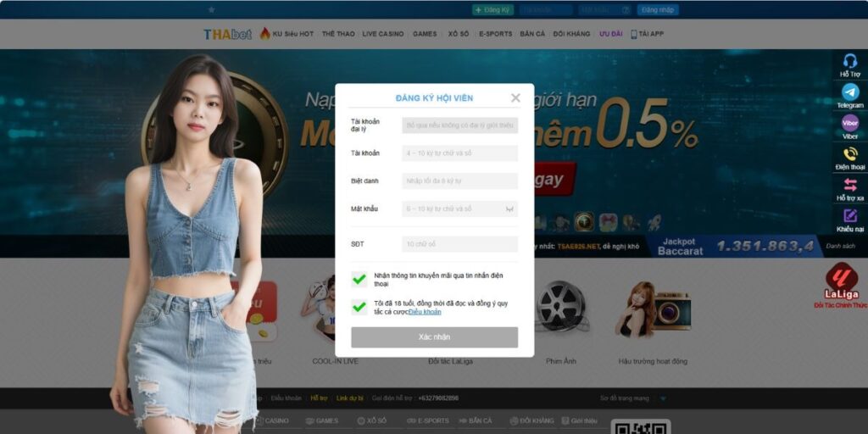Uncheck the promotional SMS messages checkbox
This screenshot has width=868, height=434.
click(359, 279)
